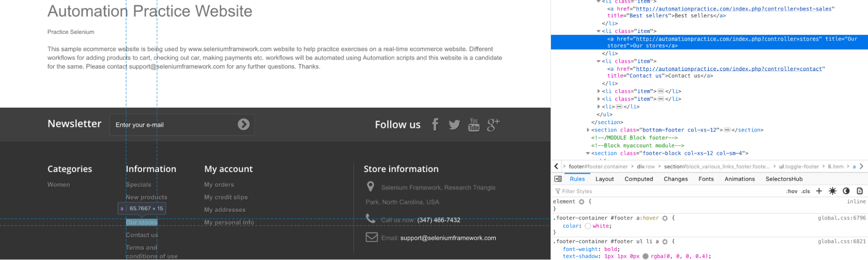Screen dimensions: 868x260
Task: Click the YouTube icon in footer
Action: pyautogui.click(x=474, y=125)
